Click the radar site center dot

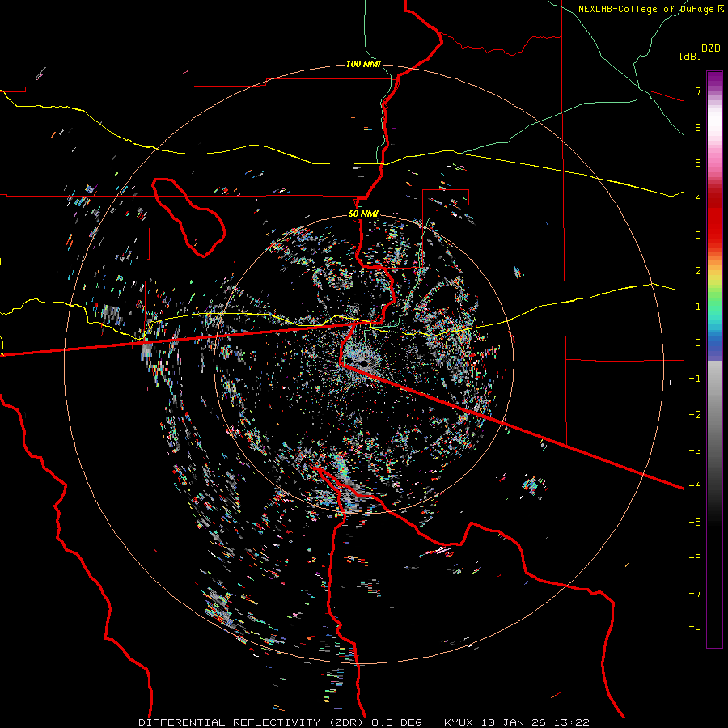[x=363, y=362]
